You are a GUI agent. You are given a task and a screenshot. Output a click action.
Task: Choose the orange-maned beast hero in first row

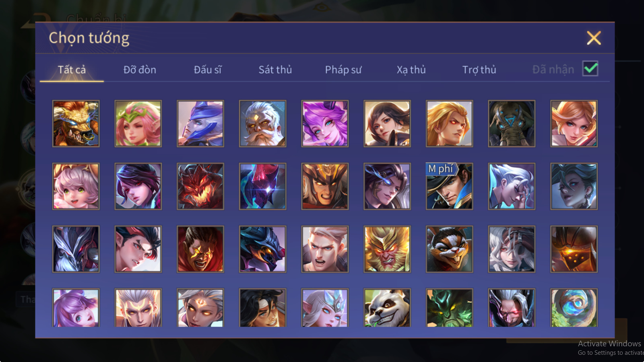(x=76, y=123)
